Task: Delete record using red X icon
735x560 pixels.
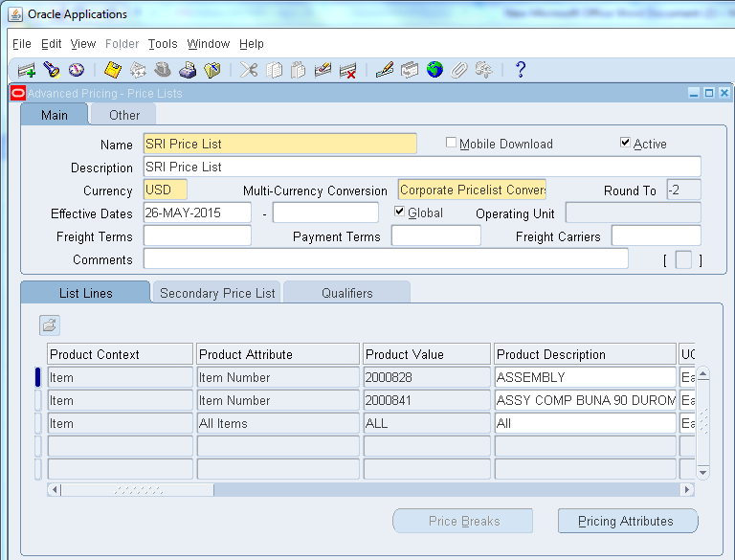Action: point(347,70)
